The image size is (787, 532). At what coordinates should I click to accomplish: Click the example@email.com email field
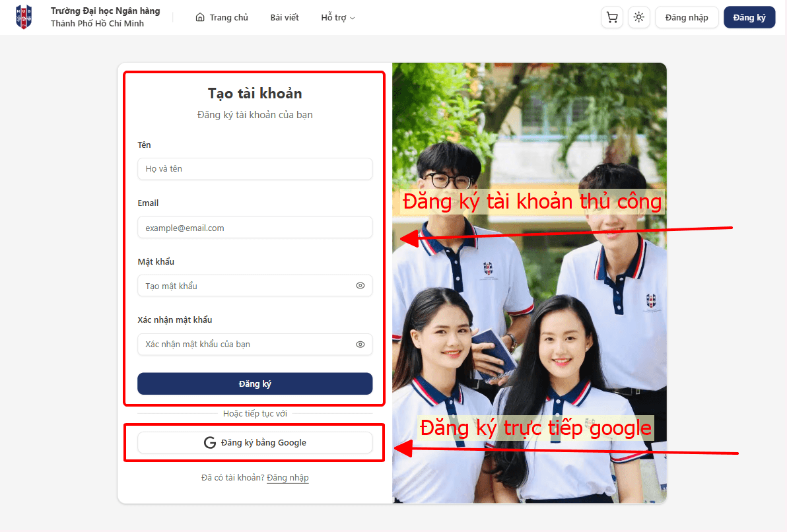(255, 227)
